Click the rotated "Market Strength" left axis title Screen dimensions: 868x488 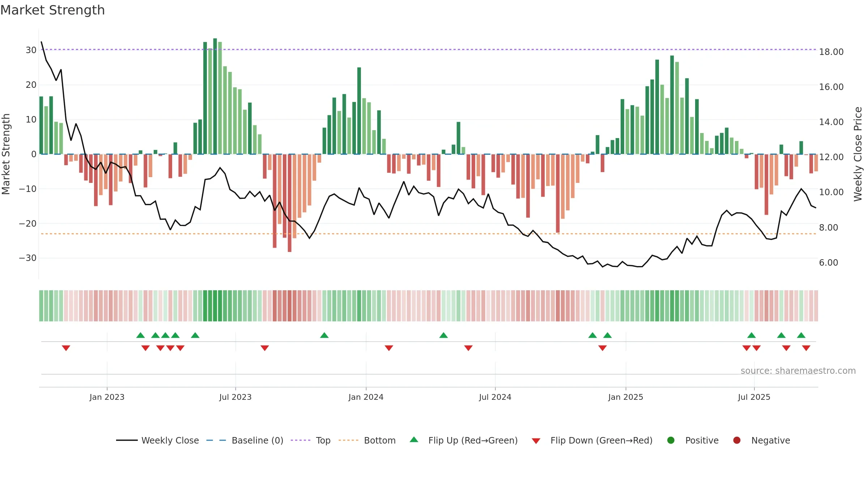pyautogui.click(x=6, y=154)
